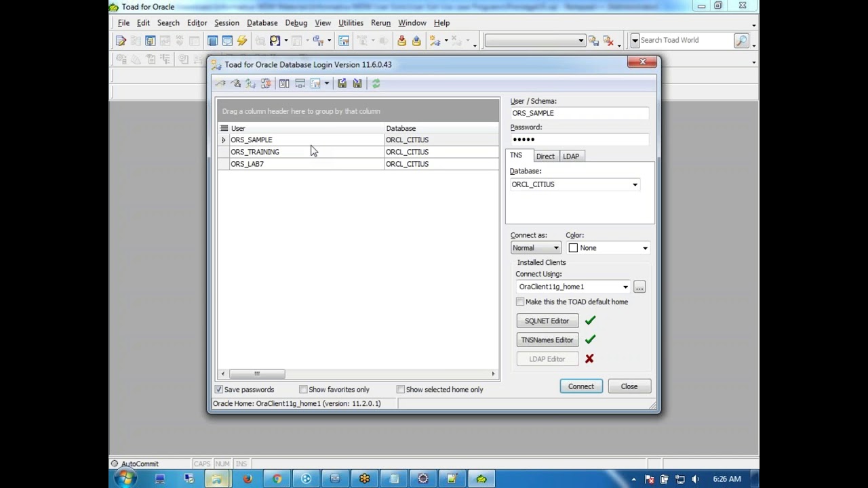Enable Show selected home only checkbox
The image size is (868, 488).
(401, 389)
